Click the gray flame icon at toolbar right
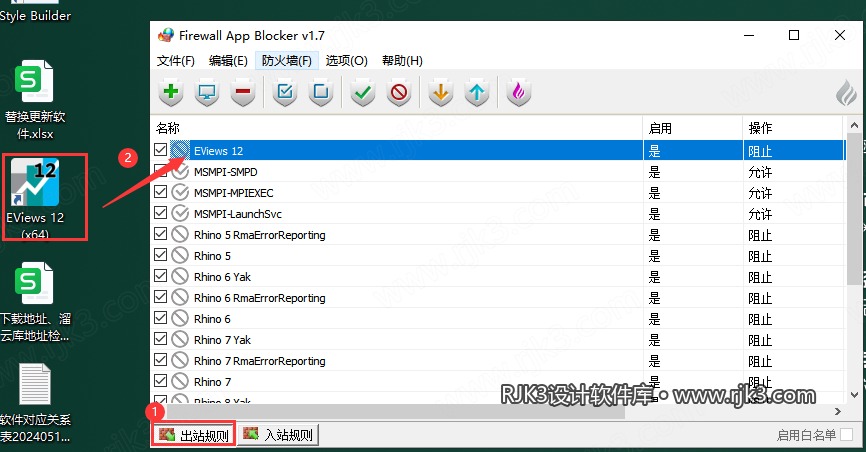This screenshot has width=866, height=452. click(846, 93)
